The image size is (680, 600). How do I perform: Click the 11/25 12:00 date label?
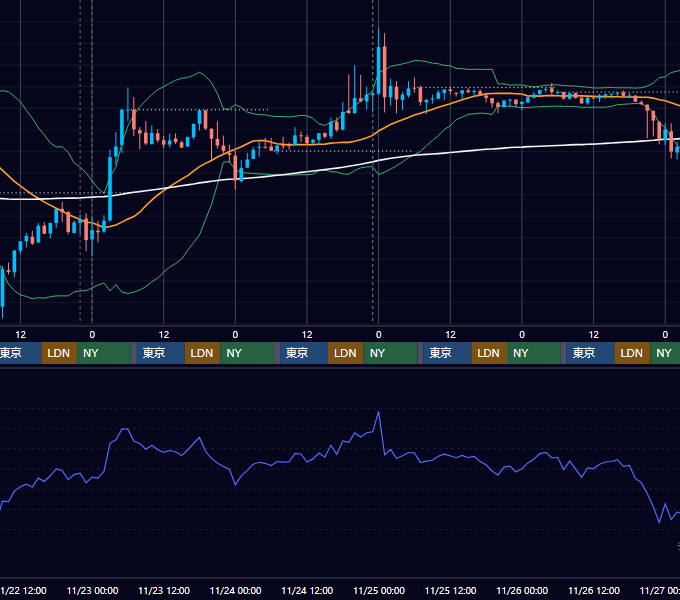tap(450, 590)
